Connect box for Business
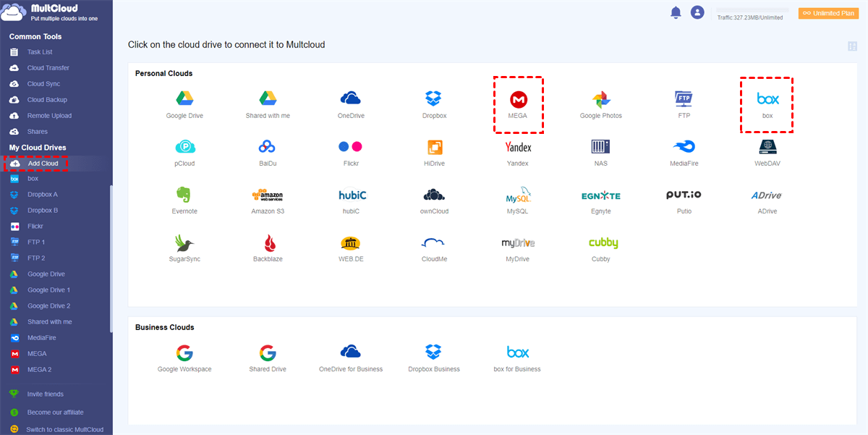Viewport: 868px width, 435px height. pos(518,359)
